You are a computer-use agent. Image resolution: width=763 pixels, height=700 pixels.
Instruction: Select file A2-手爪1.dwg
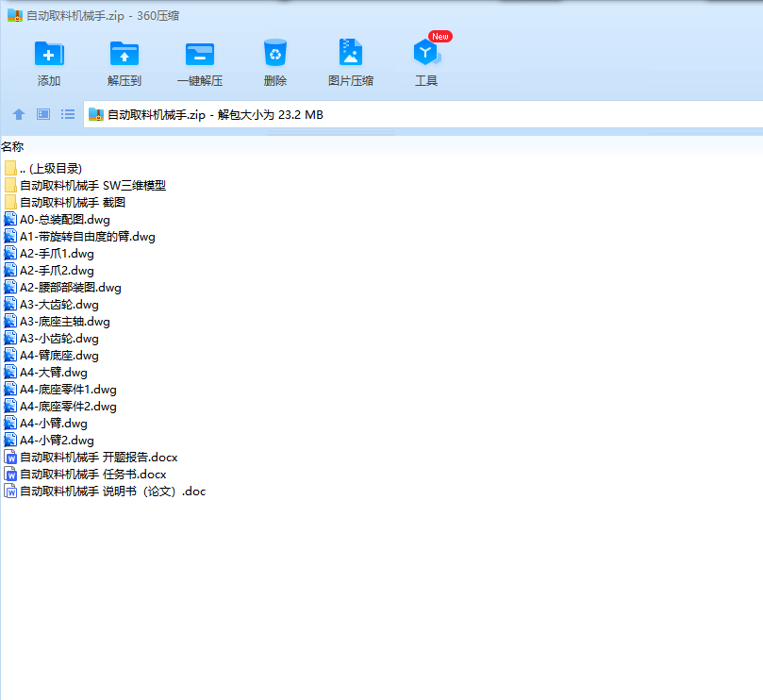pos(49,254)
